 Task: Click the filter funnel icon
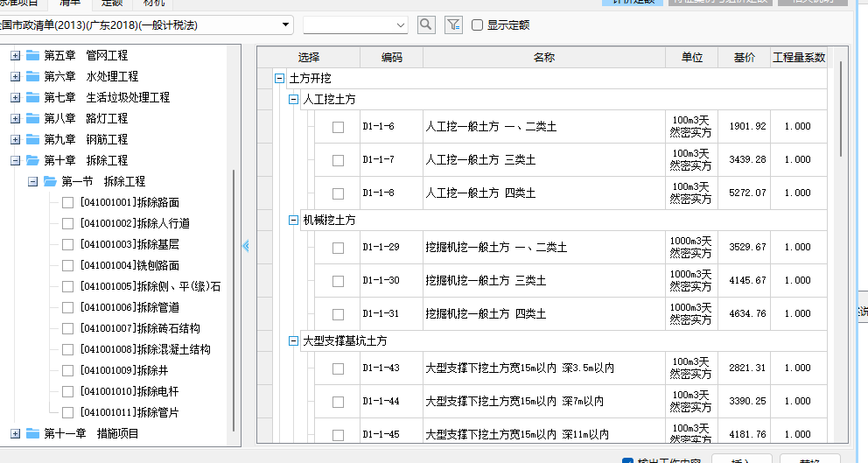[453, 25]
